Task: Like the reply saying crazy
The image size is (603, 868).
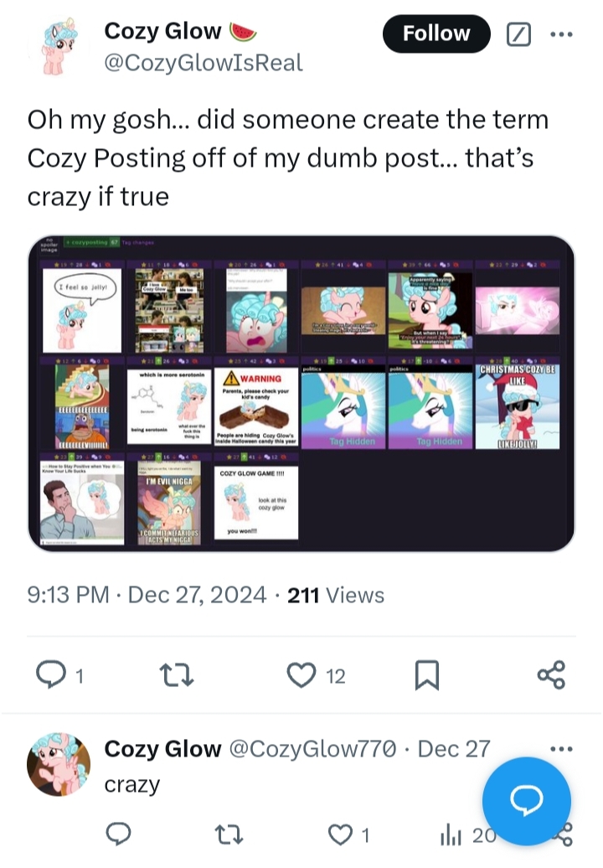Action: [340, 834]
